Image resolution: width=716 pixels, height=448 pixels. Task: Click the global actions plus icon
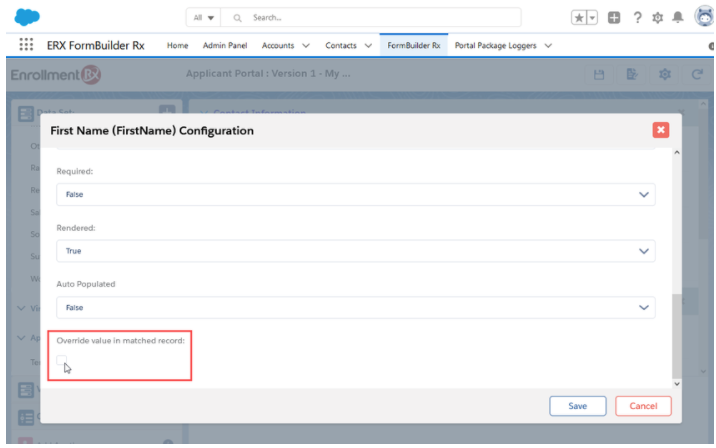pyautogui.click(x=612, y=18)
